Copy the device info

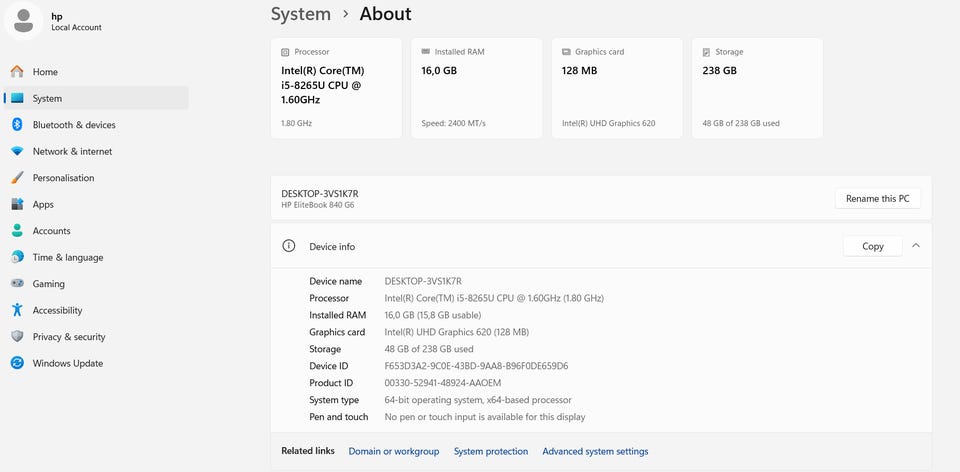[872, 246]
